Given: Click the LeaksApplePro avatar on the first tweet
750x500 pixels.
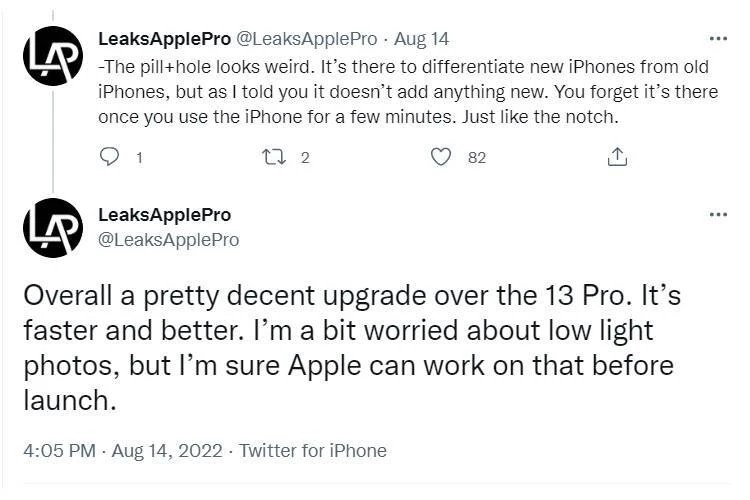Looking at the screenshot, I should point(52,53).
